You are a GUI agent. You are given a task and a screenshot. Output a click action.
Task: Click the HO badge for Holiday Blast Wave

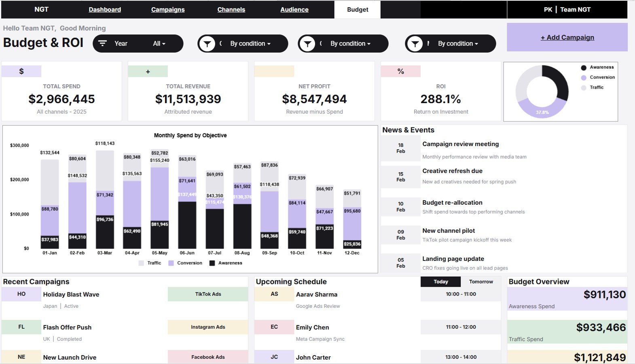pos(21,294)
